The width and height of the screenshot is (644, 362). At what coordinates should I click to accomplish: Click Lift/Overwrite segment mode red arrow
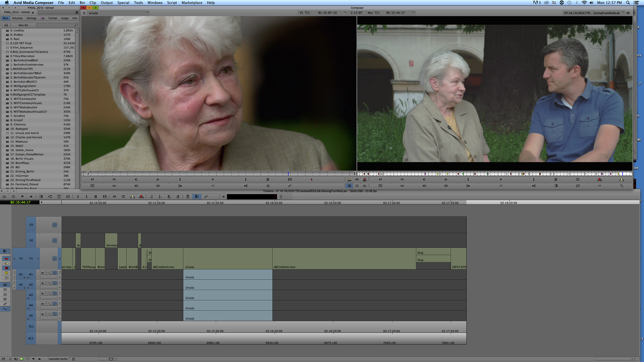pyautogui.click(x=6, y=258)
